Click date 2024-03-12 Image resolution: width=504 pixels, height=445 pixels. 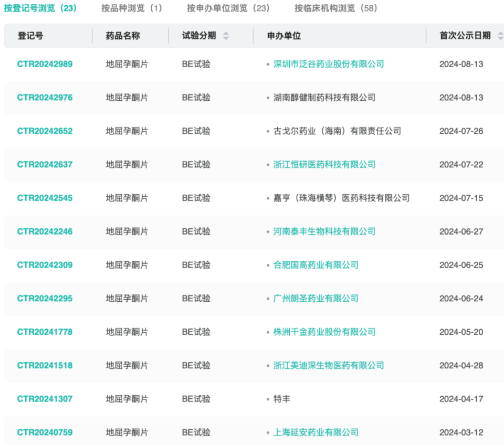pyautogui.click(x=461, y=432)
